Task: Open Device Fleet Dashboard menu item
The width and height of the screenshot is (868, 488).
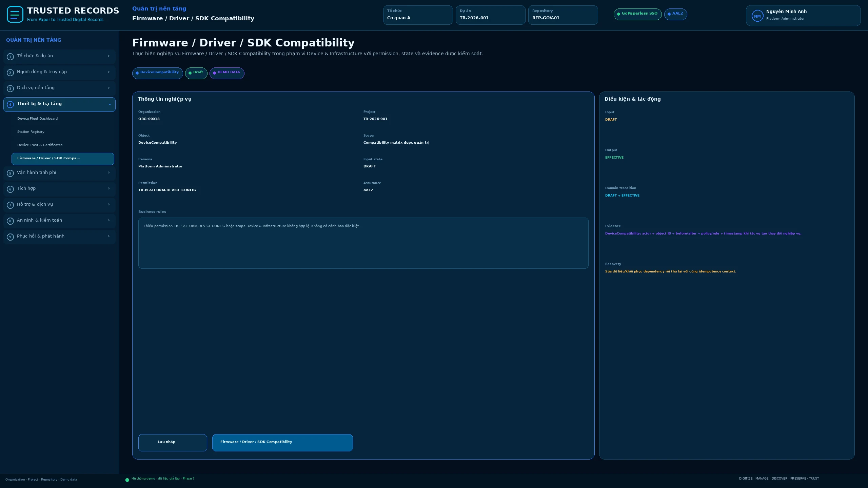Action: 63,119
